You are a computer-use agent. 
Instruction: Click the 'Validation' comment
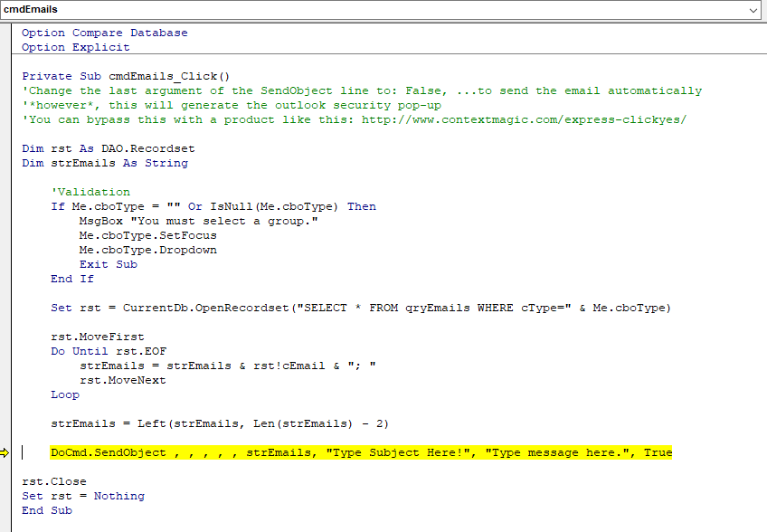tap(90, 193)
